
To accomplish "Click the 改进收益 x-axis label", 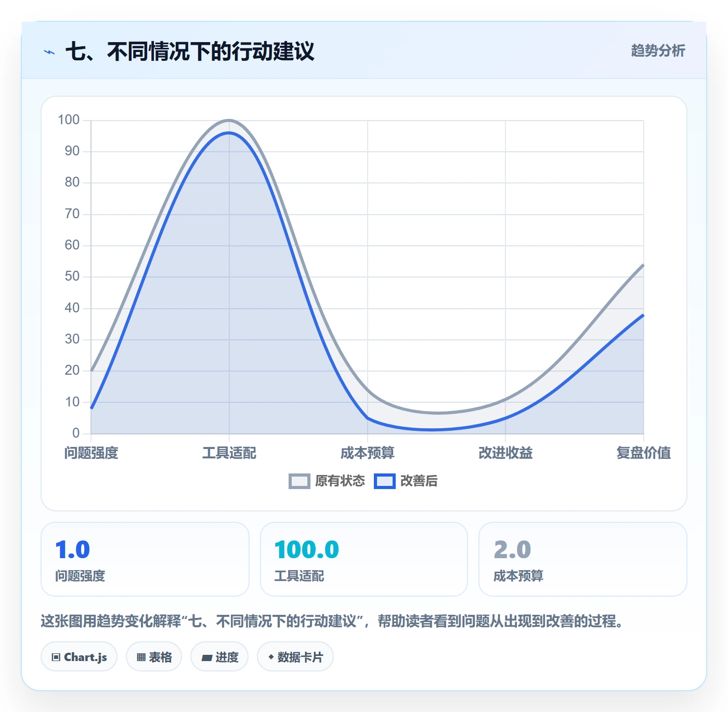I will (x=505, y=453).
